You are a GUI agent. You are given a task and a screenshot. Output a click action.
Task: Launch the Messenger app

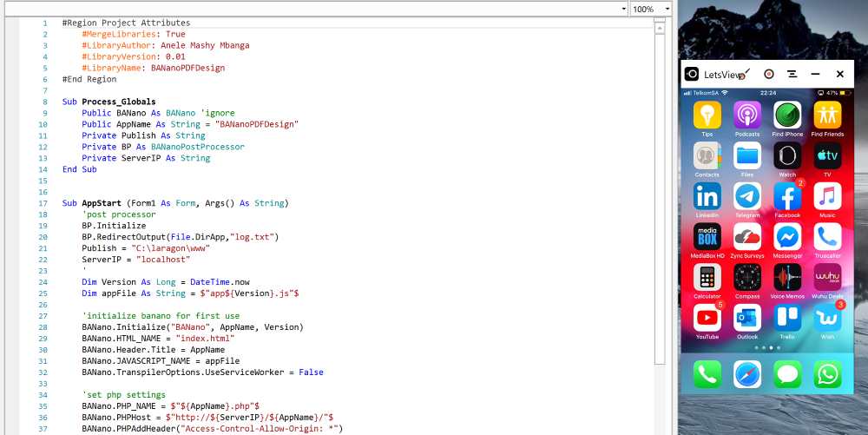(787, 237)
